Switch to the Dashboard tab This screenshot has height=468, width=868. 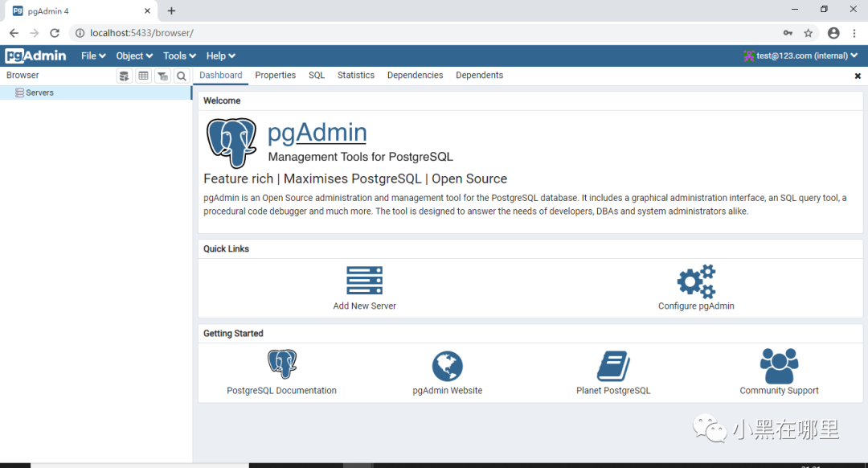point(221,76)
